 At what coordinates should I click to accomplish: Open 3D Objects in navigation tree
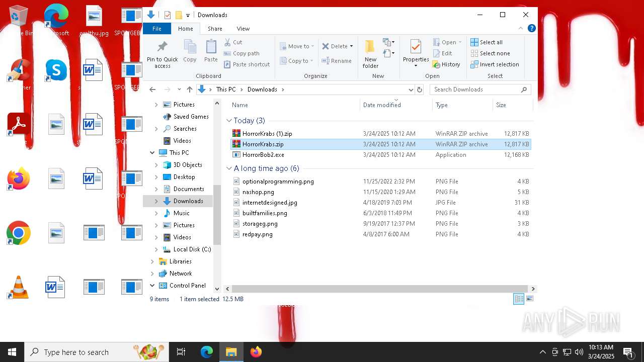(x=188, y=165)
